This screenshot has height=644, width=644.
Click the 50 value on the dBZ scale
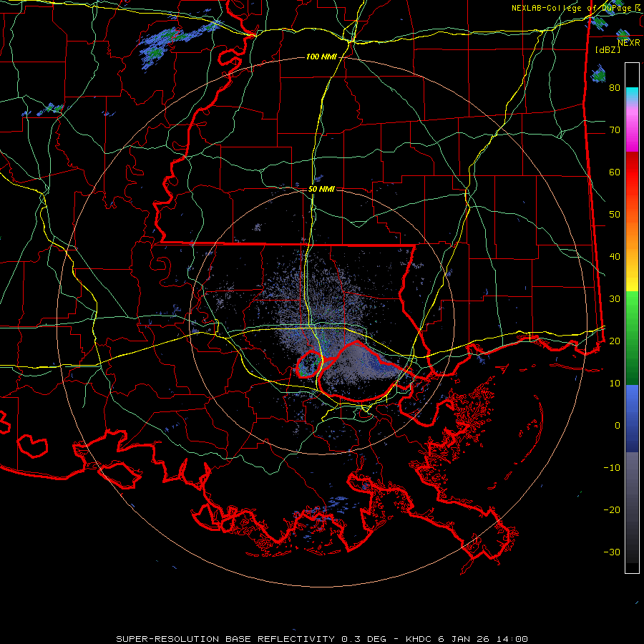point(615,215)
